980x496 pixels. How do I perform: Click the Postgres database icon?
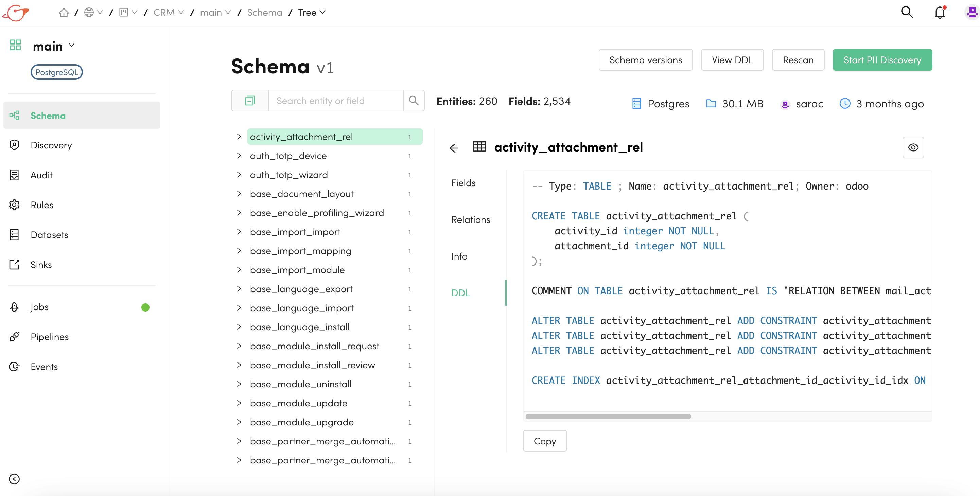pyautogui.click(x=637, y=104)
